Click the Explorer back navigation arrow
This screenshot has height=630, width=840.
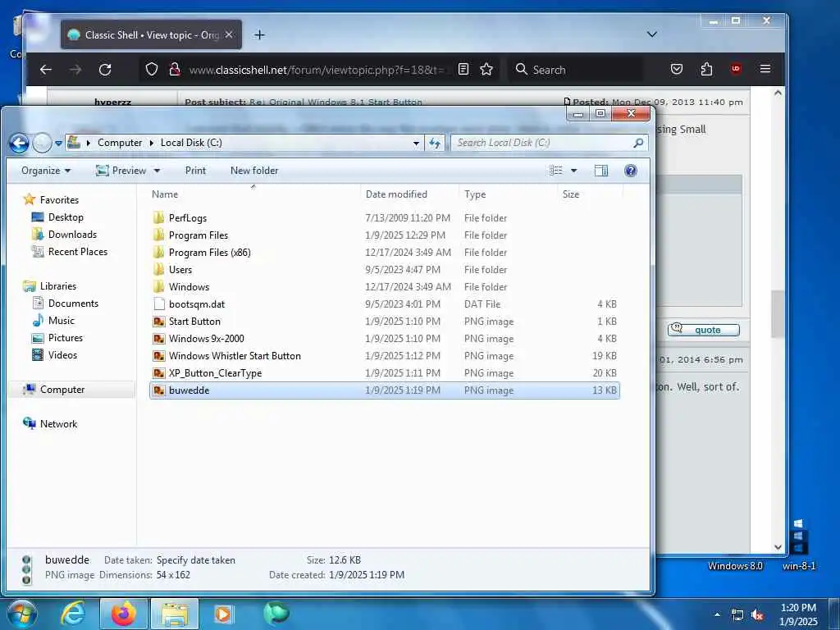coord(20,143)
